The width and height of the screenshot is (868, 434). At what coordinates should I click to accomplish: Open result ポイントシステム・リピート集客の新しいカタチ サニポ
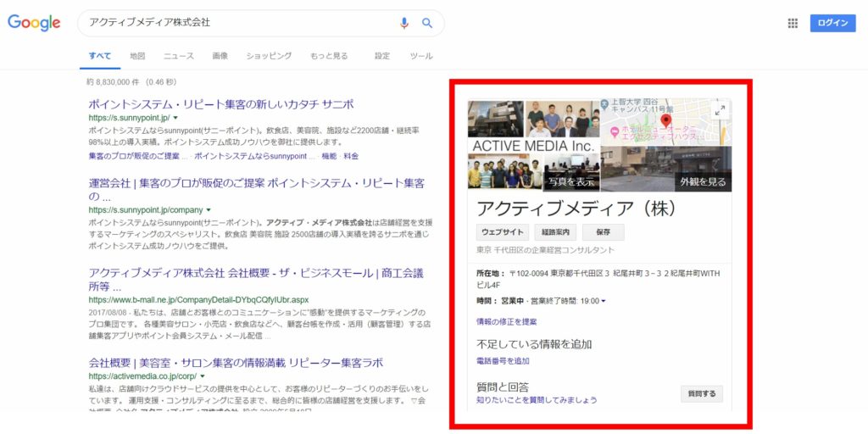[221, 104]
